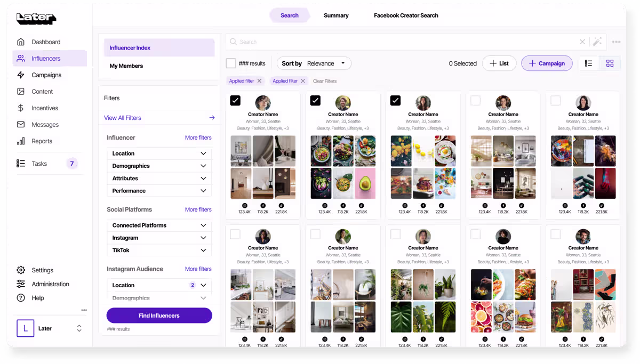Toggle the select-all results checkbox

click(231, 63)
